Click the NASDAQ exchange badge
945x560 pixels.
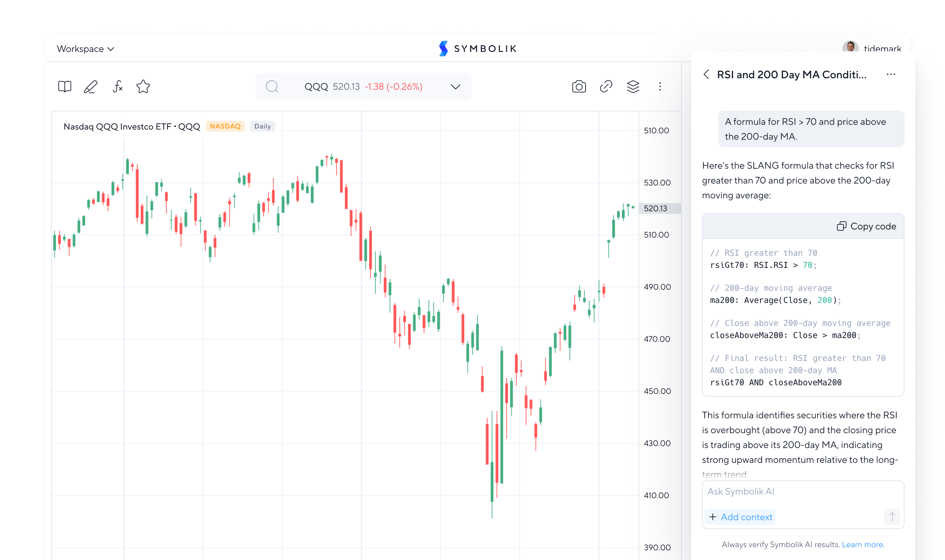pos(225,126)
